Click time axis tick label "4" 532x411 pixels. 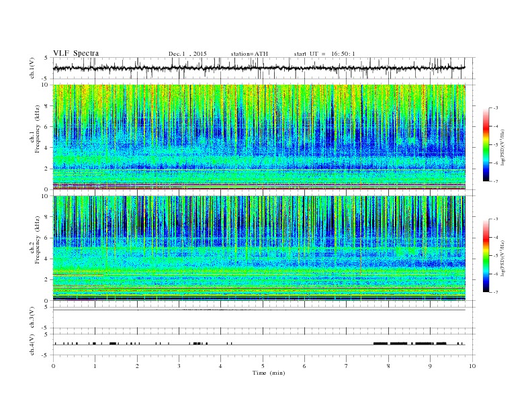220,366
